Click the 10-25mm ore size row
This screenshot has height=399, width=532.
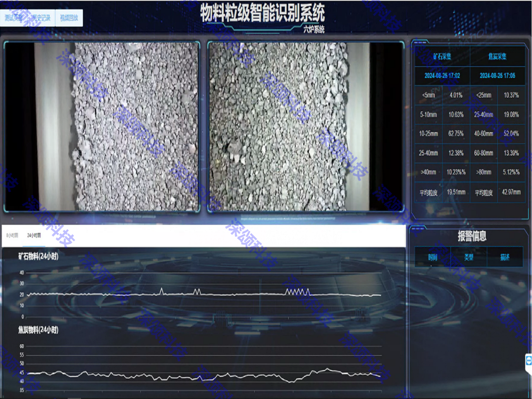[429, 134]
